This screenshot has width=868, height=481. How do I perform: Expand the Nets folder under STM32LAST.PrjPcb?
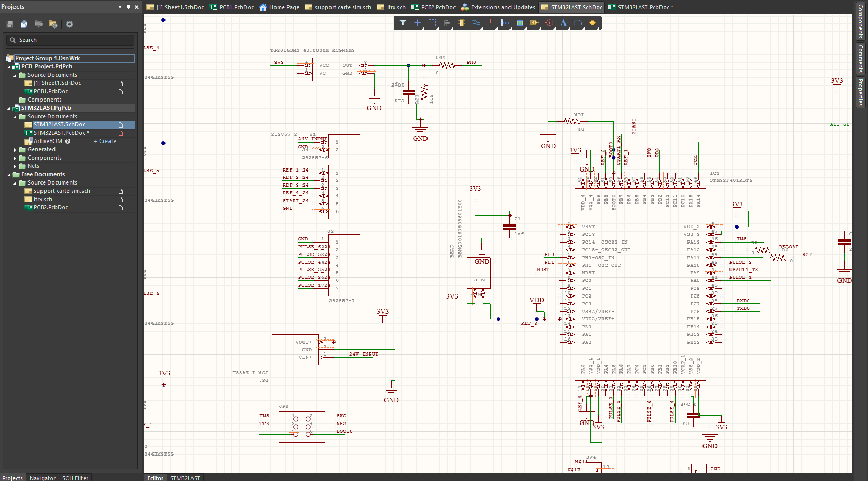tap(15, 166)
